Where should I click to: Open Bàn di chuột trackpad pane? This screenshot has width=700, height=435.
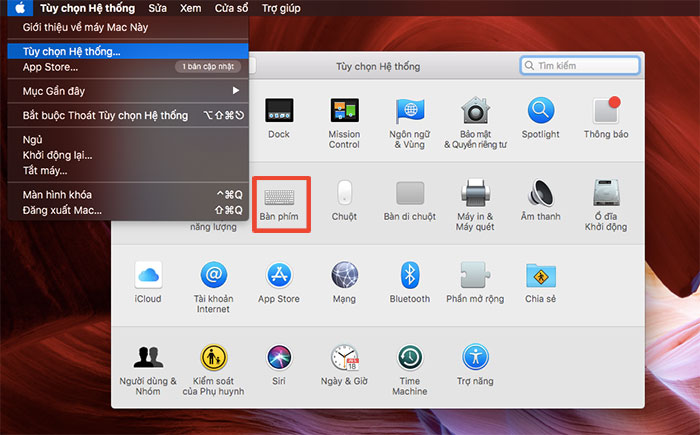410,200
